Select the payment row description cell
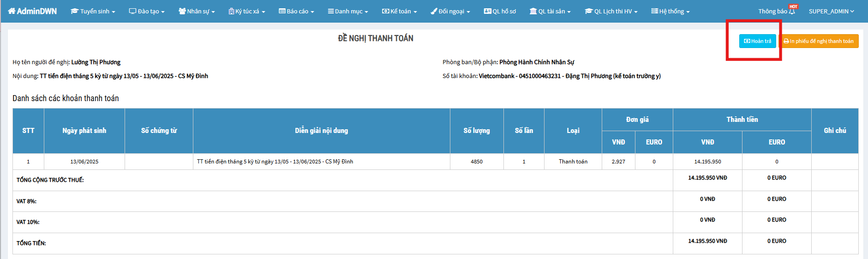868x259 pixels. pos(321,162)
